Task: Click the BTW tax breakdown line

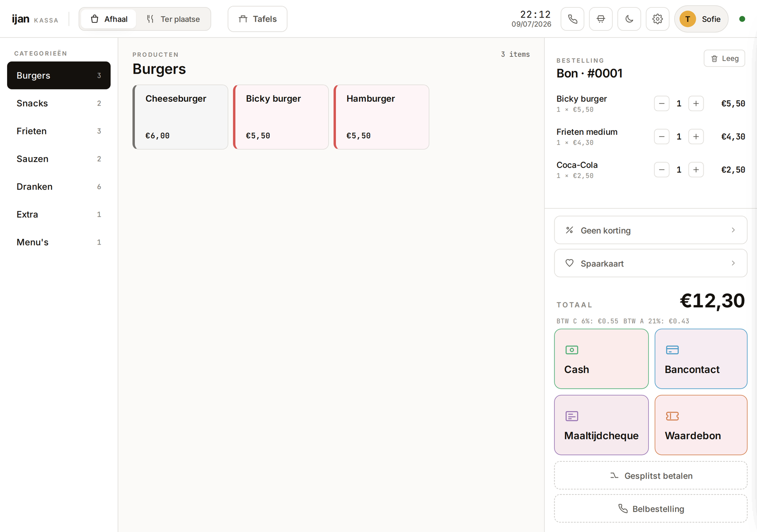Action: click(623, 321)
